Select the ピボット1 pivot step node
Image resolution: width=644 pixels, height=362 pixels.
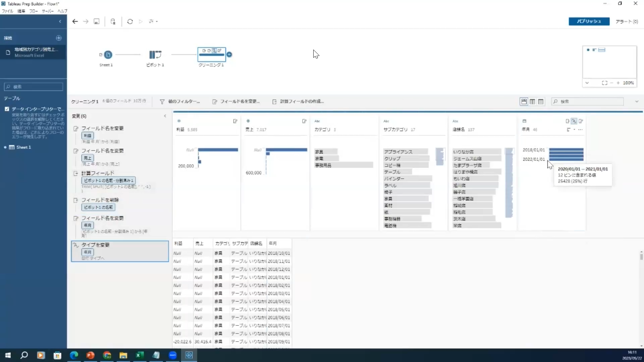pyautogui.click(x=155, y=55)
